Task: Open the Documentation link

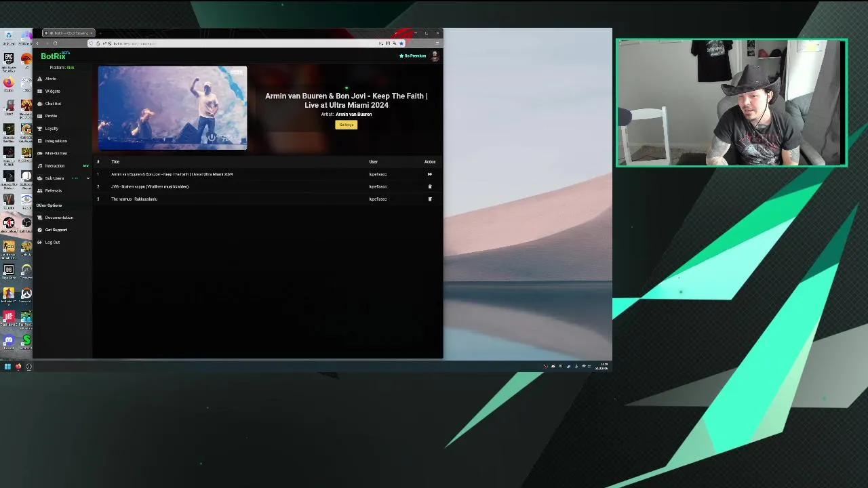Action: [59, 218]
